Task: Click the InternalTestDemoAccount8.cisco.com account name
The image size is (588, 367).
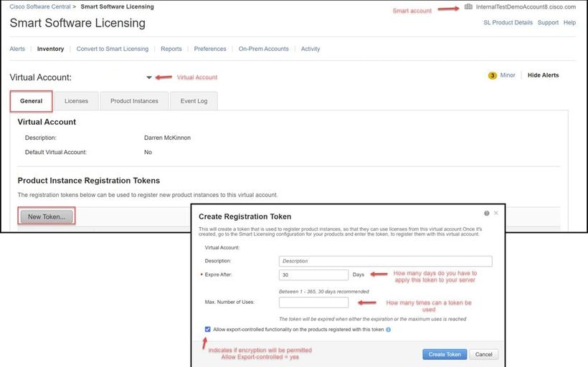Action: click(526, 6)
